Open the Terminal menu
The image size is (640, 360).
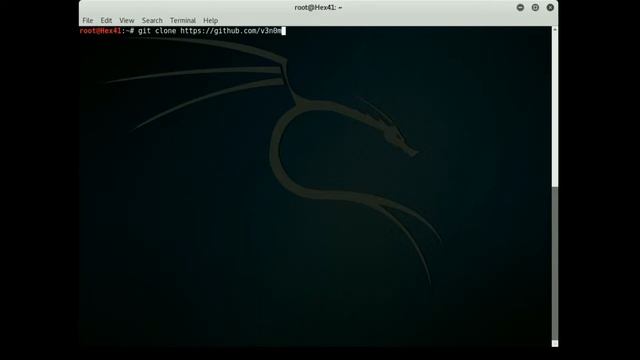183,20
